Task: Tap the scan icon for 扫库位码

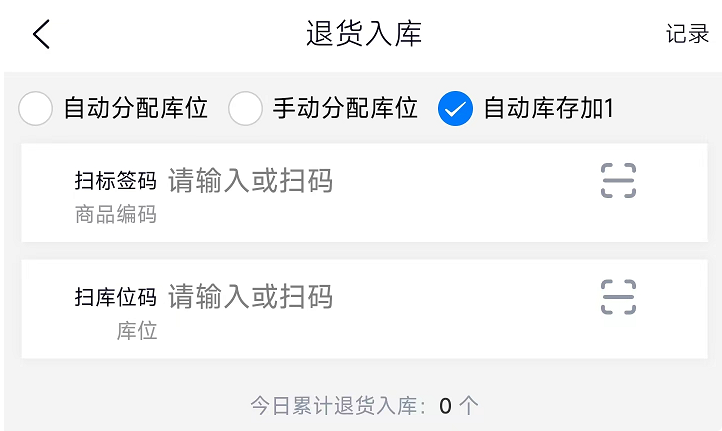Action: [x=618, y=297]
